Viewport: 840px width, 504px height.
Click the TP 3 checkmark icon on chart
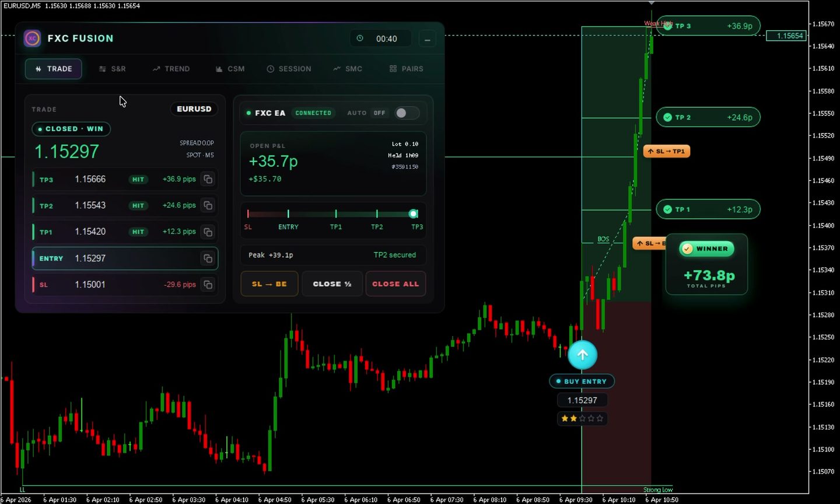(667, 26)
